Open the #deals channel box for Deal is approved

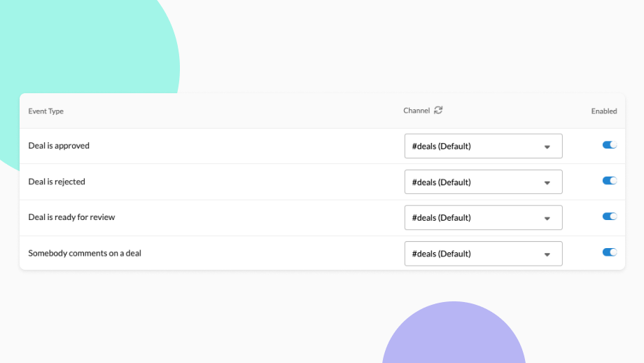pyautogui.click(x=476, y=146)
